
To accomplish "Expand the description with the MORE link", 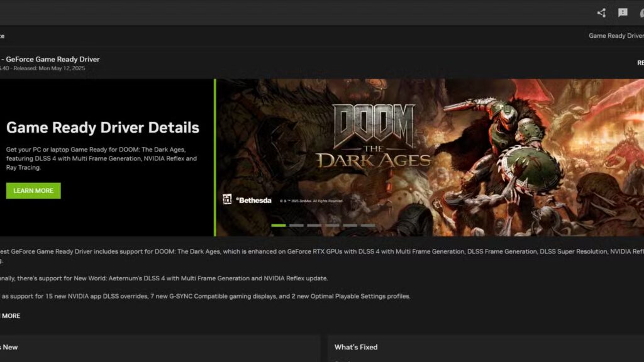I will [x=10, y=315].
